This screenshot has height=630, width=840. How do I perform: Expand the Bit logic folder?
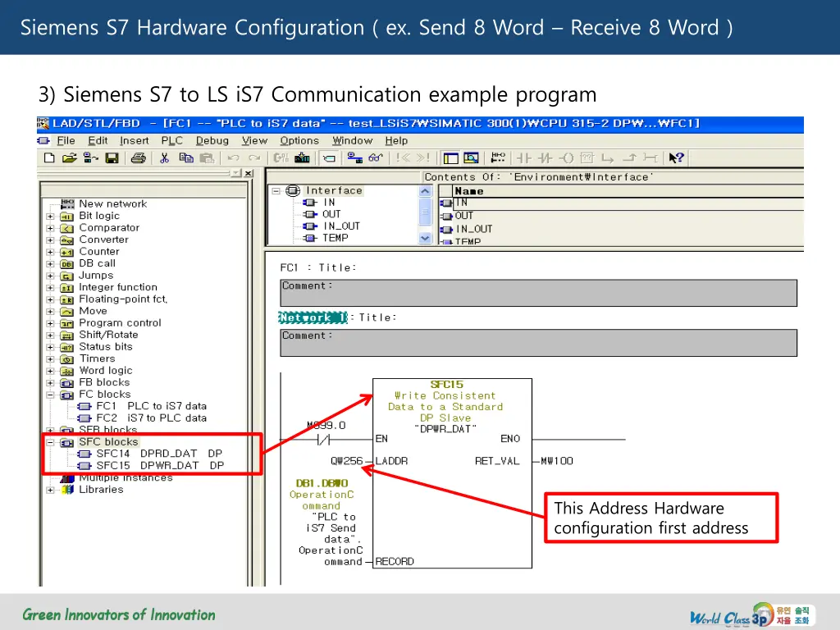[50, 217]
